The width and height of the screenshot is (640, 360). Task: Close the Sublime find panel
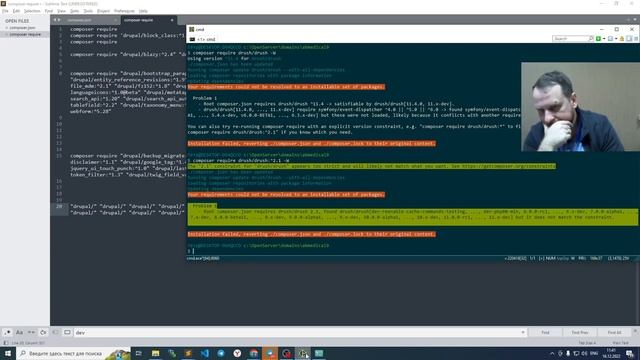pyautogui.click(x=635, y=331)
